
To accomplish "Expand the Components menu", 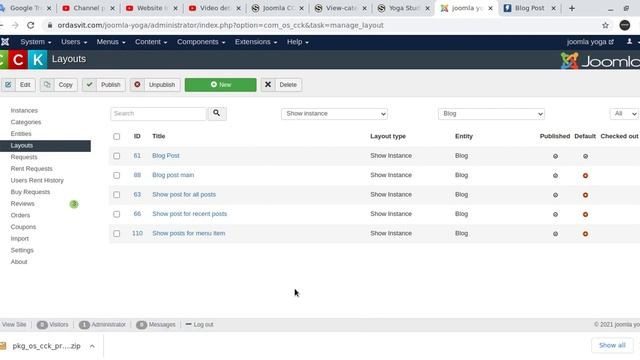I will 201,42.
